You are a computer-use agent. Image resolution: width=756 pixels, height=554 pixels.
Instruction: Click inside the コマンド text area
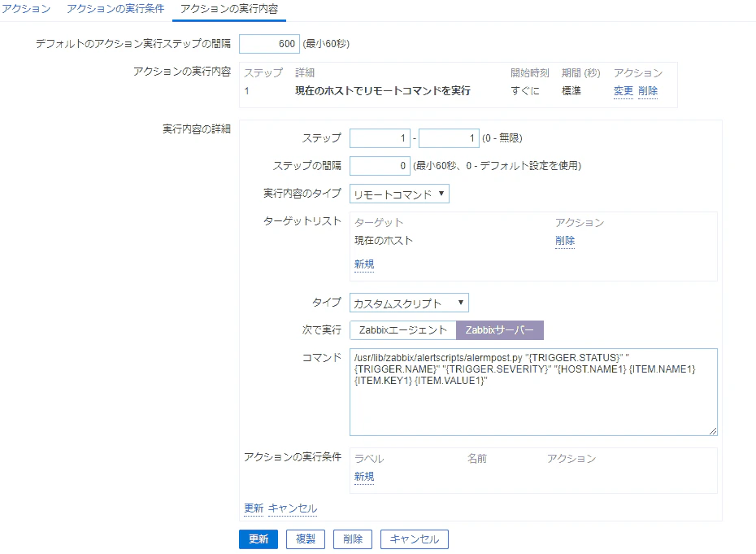(533, 392)
